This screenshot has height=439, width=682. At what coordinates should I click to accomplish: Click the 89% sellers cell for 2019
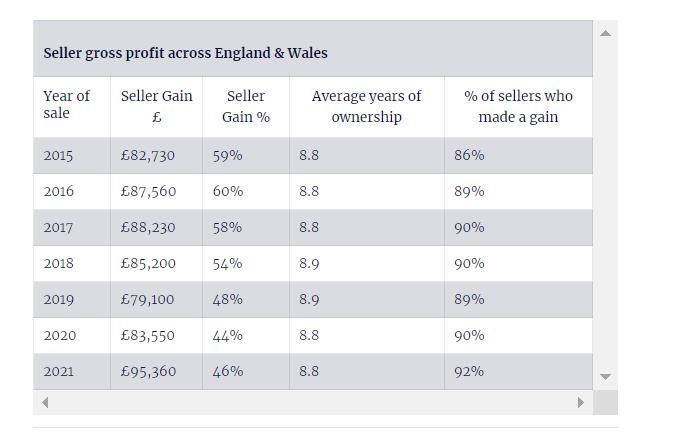469,299
